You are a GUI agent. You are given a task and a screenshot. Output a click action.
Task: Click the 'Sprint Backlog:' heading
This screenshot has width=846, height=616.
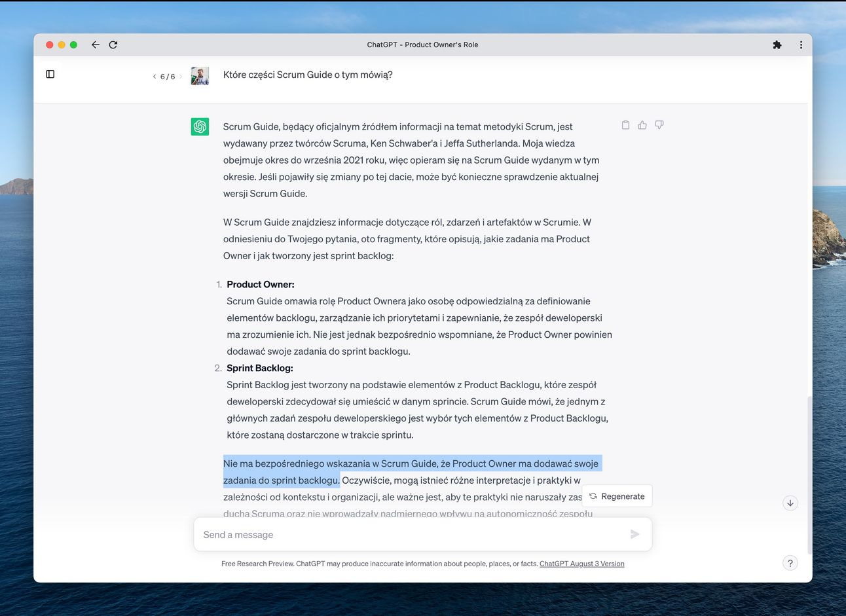click(x=260, y=368)
